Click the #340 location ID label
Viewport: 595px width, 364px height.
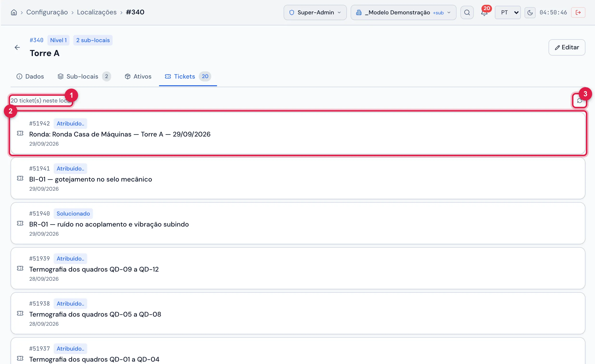click(x=36, y=40)
